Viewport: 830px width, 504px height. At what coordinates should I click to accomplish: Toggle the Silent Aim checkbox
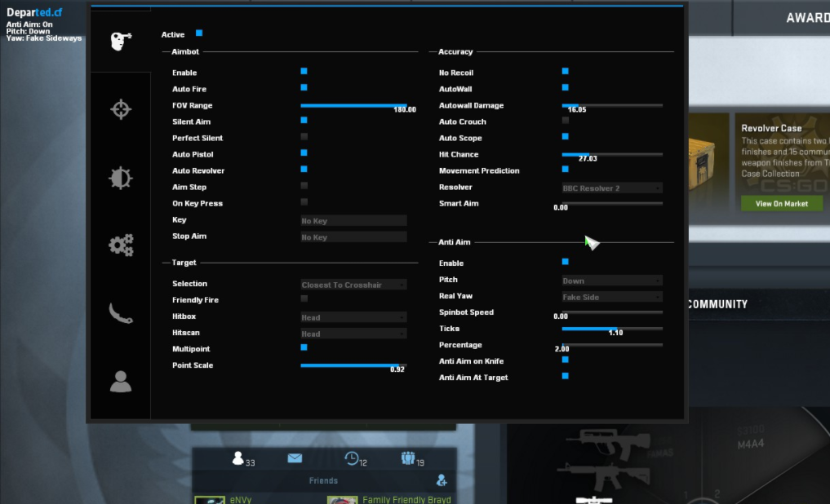304,121
